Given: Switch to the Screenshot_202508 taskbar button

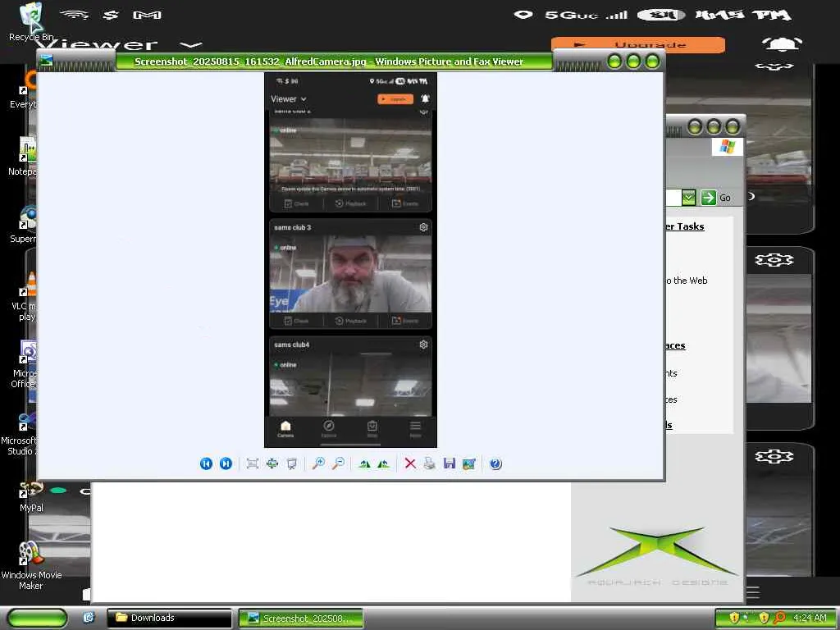Looking at the screenshot, I should (300, 618).
